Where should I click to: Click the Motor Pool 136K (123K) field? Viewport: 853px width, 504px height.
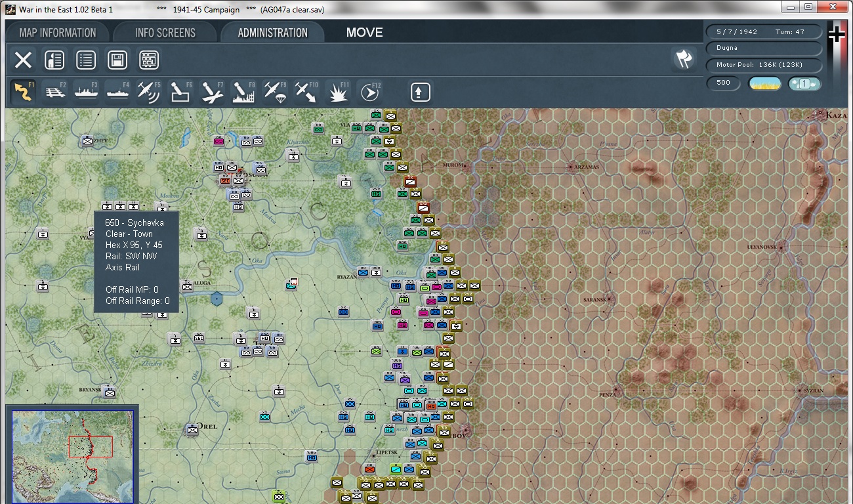(764, 65)
